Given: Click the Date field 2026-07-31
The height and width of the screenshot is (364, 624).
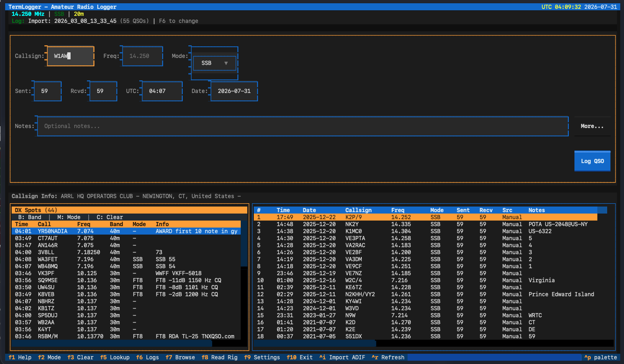Looking at the screenshot, I should 234,91.
